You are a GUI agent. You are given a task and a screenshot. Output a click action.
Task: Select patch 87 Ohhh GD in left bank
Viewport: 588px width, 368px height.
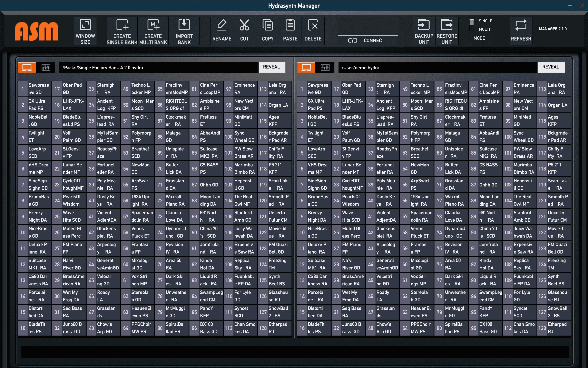coord(206,184)
